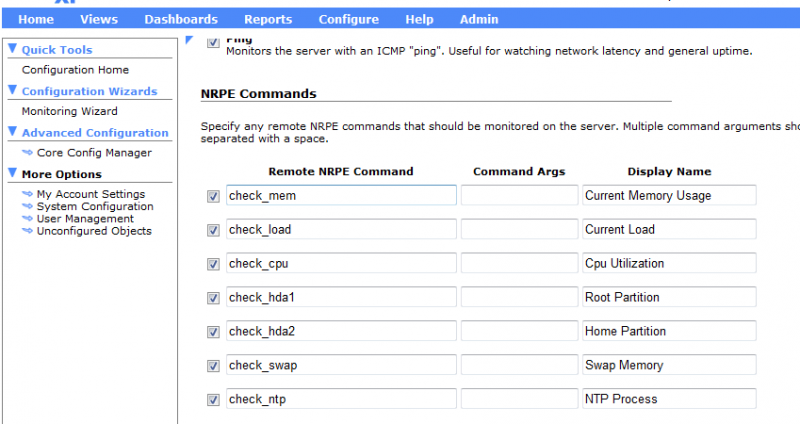Click the check_hda2 command field
Image resolution: width=800 pixels, height=424 pixels.
click(x=341, y=331)
